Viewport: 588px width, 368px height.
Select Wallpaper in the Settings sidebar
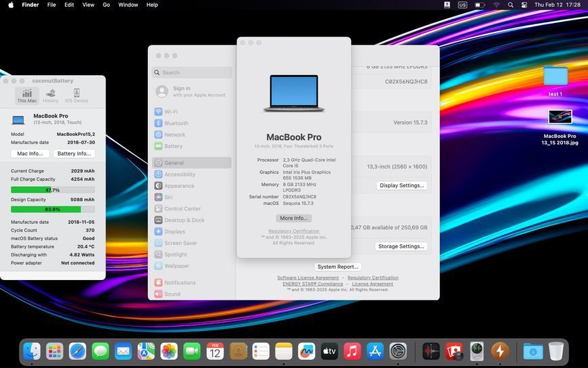click(x=192, y=266)
